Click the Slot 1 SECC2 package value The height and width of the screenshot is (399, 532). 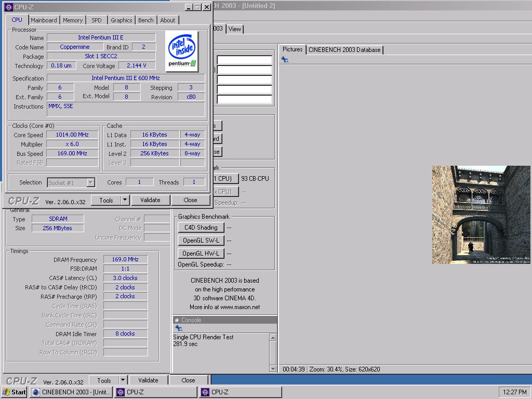click(x=101, y=56)
